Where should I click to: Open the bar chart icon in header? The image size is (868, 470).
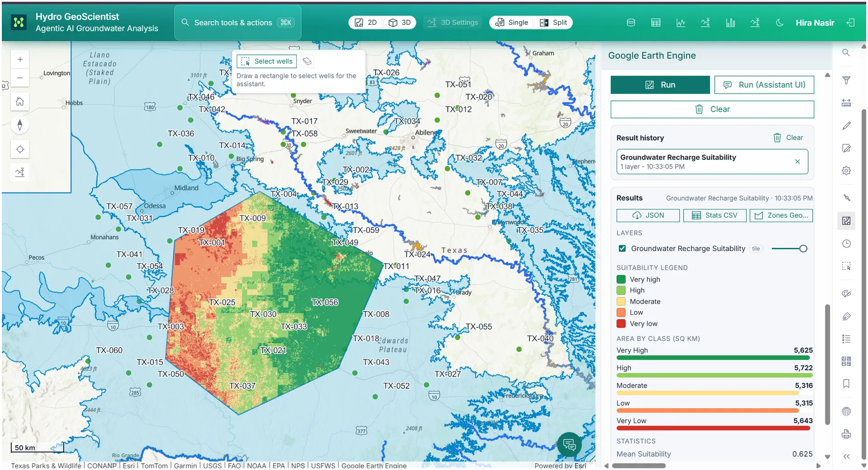pos(730,23)
